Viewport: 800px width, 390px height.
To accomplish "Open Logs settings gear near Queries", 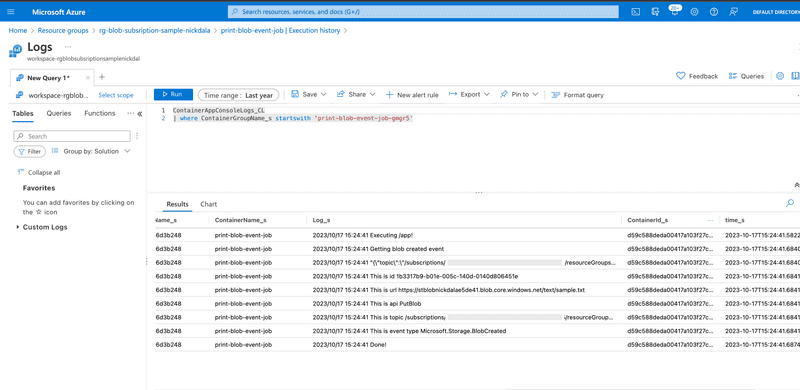I will pyautogui.click(x=780, y=76).
